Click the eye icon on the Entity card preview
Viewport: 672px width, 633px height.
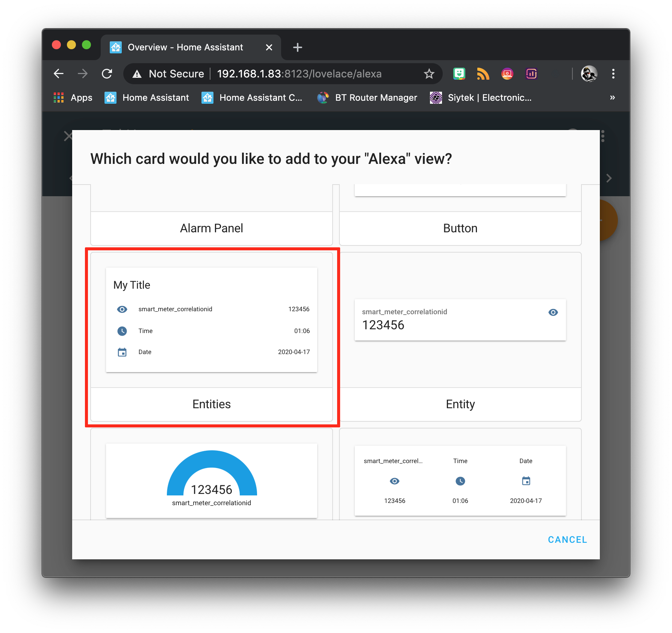tap(552, 312)
